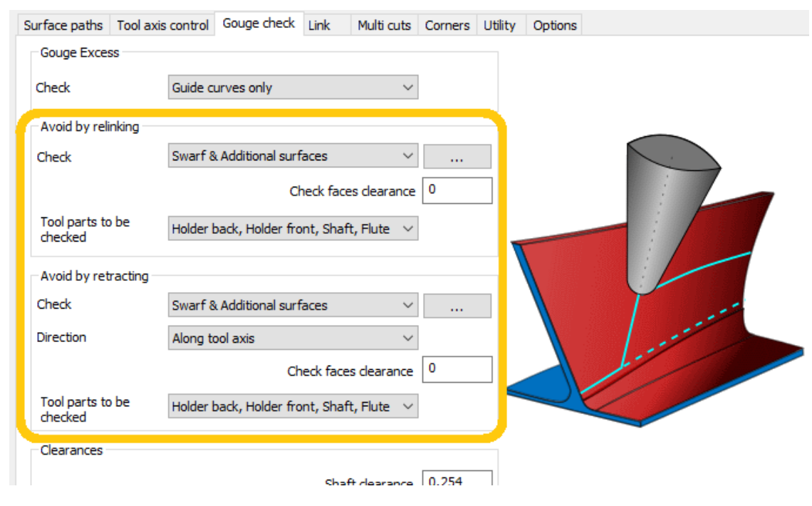Open the Tool axis control tab
812x506 pixels.
[162, 26]
